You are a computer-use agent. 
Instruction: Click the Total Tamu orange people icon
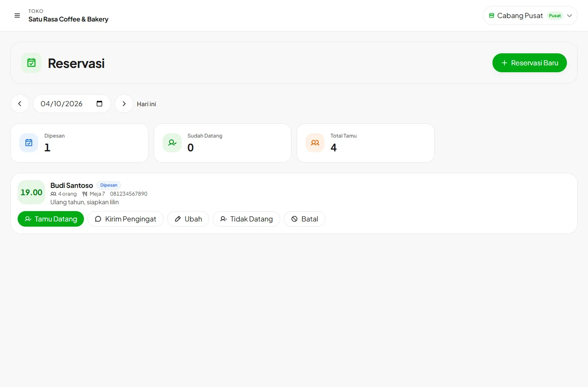coord(315,143)
